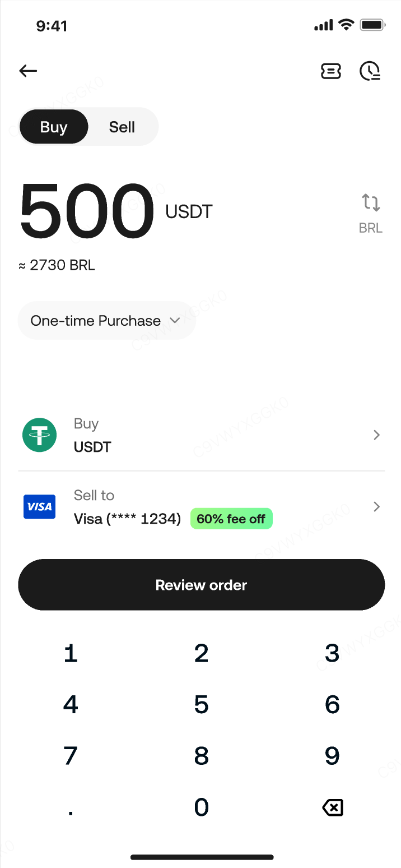Open the One-time Purchase dropdown
The height and width of the screenshot is (868, 401).
106,321
